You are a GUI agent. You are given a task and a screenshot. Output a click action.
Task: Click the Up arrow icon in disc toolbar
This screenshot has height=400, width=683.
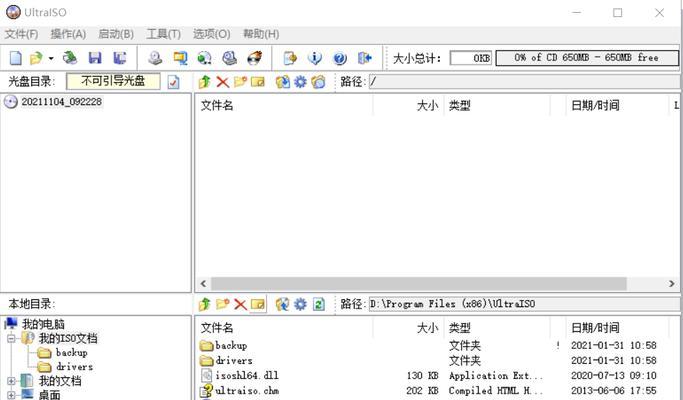204,81
